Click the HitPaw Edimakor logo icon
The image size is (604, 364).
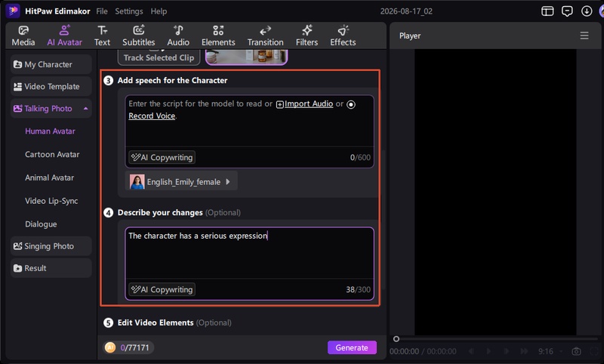point(13,11)
